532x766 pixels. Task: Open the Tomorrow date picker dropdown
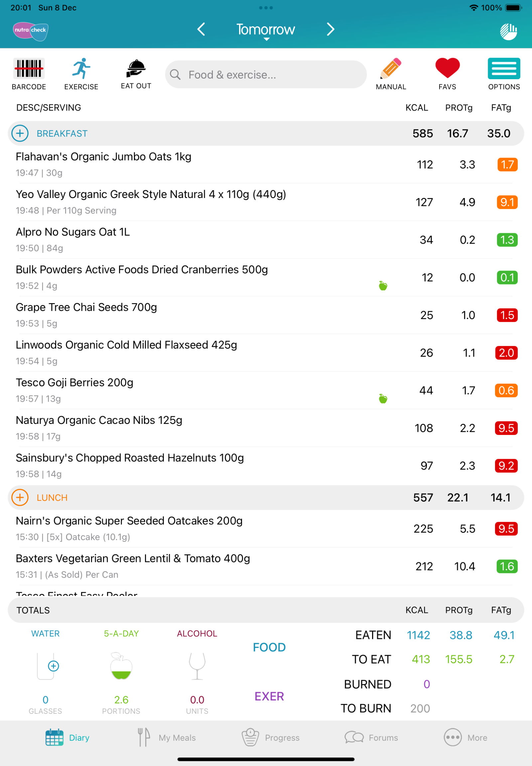tap(266, 31)
